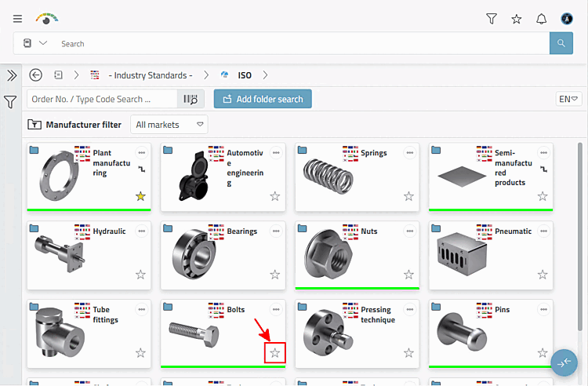Screen dimensions: 588x386
Task: Click link icon on Plant manufacturing card
Action: (141, 169)
